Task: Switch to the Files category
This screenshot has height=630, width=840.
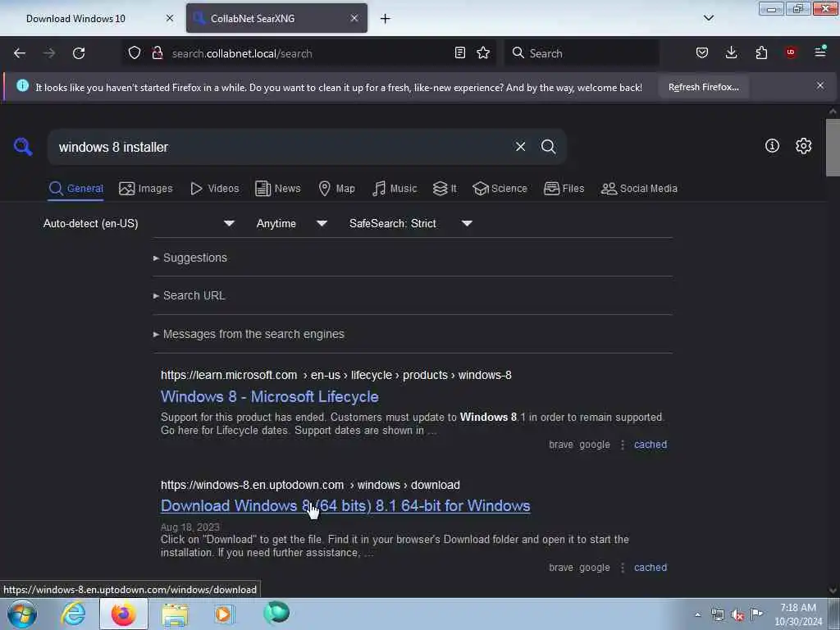Action: point(564,189)
